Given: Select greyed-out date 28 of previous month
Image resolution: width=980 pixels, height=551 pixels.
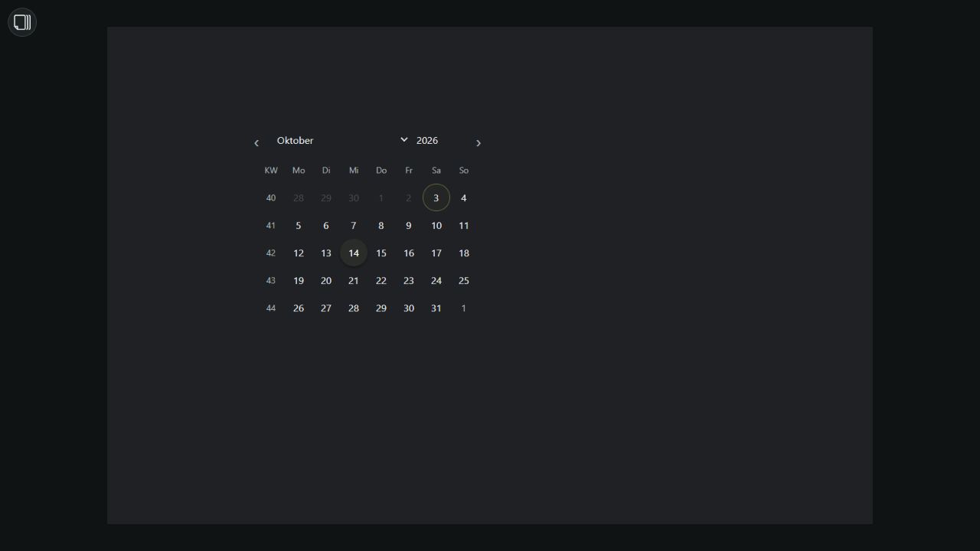Looking at the screenshot, I should [x=299, y=198].
